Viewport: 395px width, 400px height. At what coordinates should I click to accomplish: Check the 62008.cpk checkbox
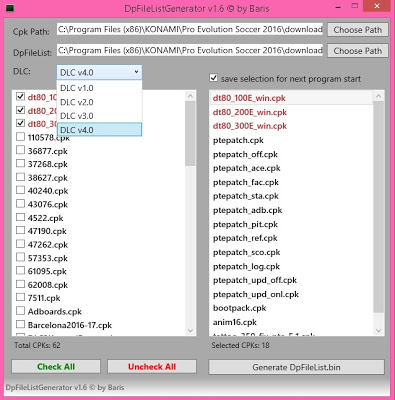click(x=20, y=284)
